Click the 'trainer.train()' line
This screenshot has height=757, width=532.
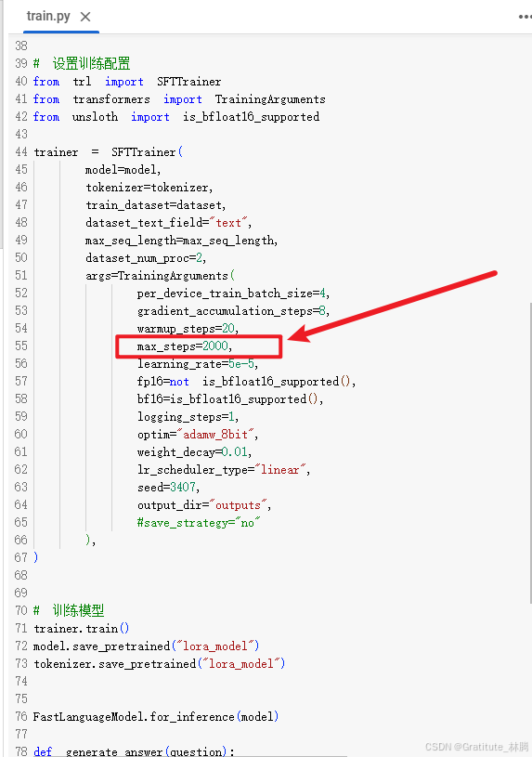81,629
